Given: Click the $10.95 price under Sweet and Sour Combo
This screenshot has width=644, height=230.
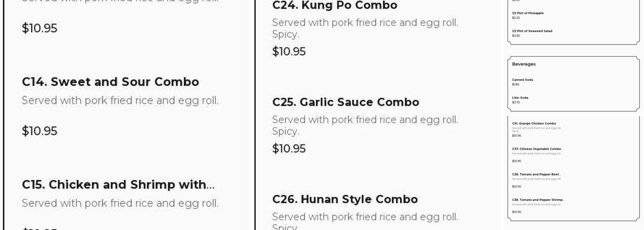Looking at the screenshot, I should coord(40,131).
